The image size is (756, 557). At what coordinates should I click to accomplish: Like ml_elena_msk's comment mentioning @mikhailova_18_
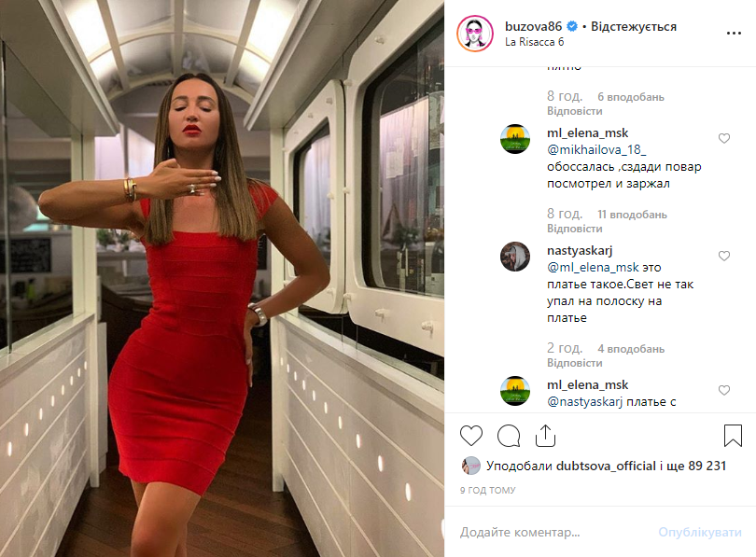[x=723, y=138]
